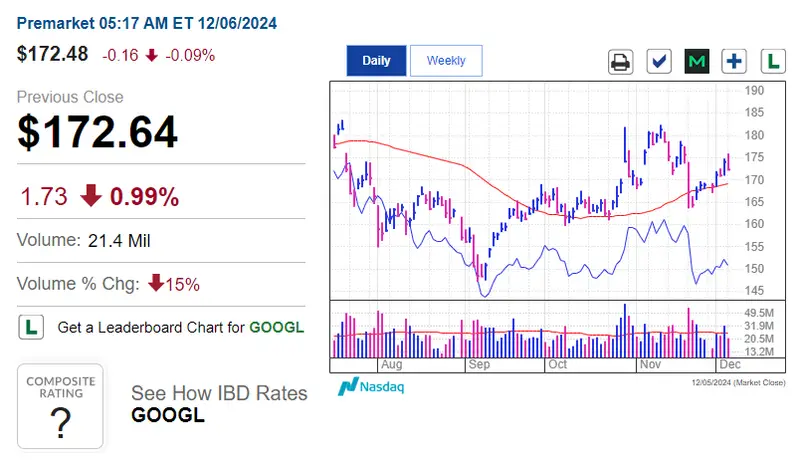Click the 190 price axis label

click(754, 91)
